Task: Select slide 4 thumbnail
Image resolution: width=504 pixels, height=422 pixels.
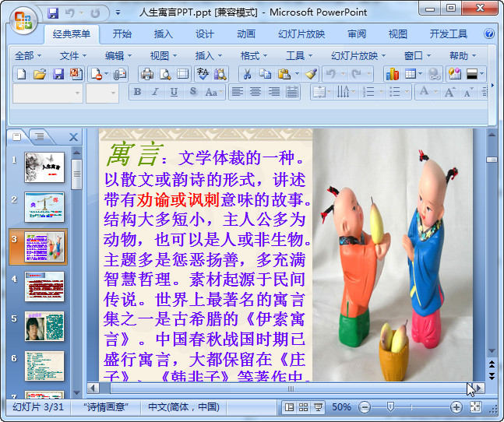Action: [44, 287]
